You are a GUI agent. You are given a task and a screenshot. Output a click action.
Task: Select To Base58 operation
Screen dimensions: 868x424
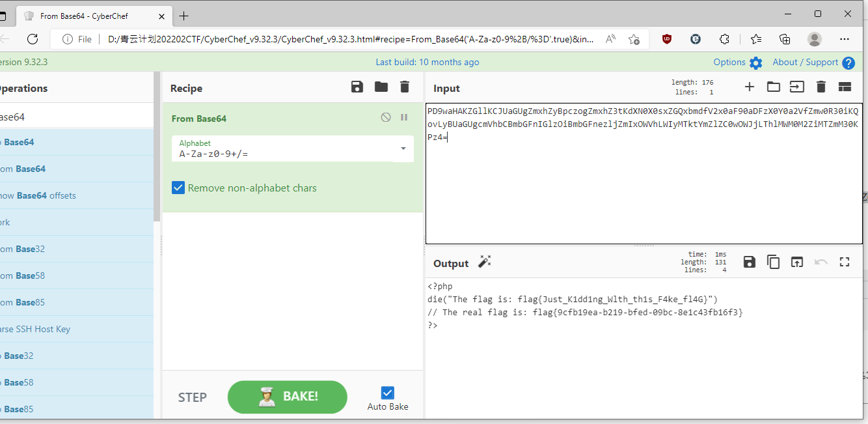(x=77, y=382)
